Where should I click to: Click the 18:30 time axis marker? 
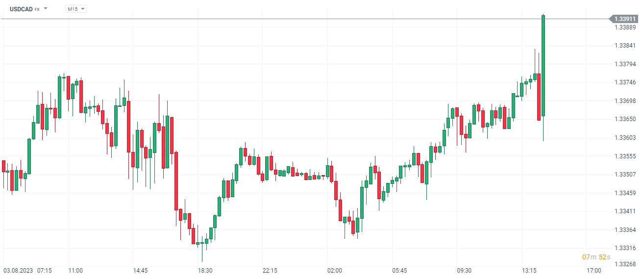[x=205, y=271]
